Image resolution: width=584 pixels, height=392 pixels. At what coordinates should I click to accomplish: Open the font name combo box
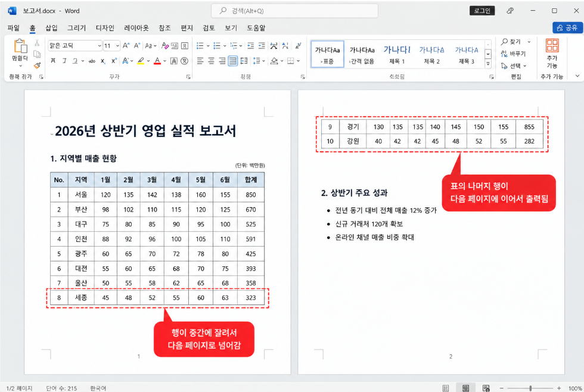tap(75, 45)
